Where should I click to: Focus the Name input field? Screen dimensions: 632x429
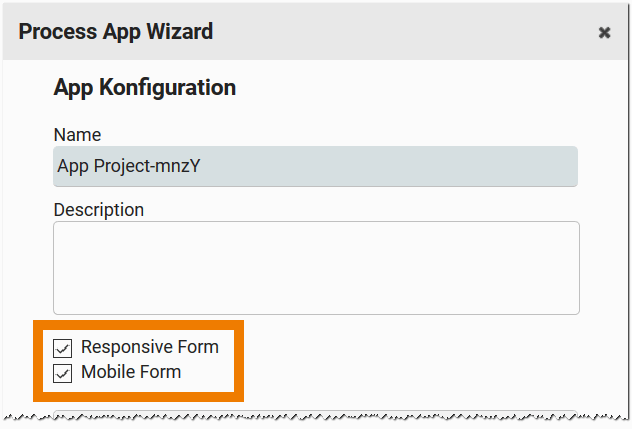click(x=315, y=167)
